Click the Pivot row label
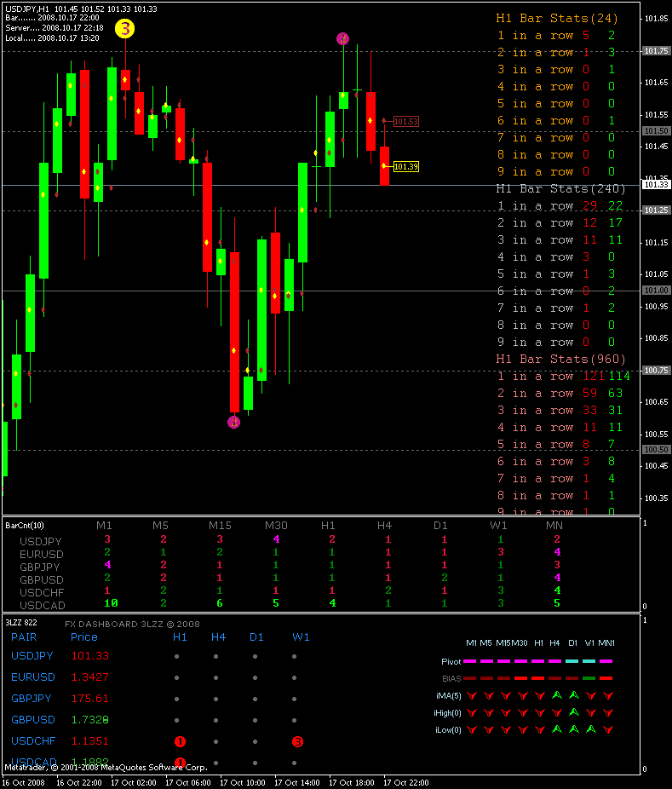 click(x=451, y=662)
